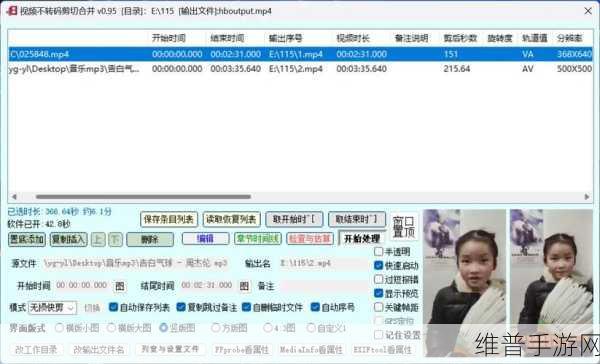
Task: Select the C\025848.mp4 row
Action: [300, 54]
